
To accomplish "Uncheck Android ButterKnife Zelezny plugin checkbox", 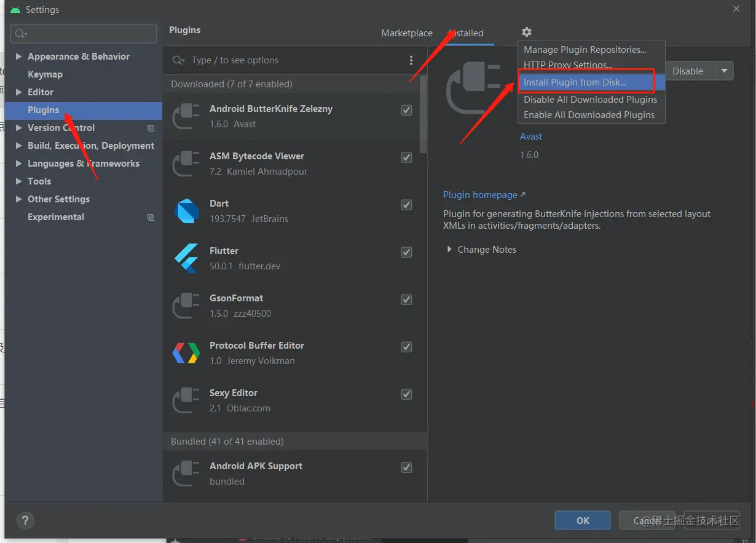I will (x=406, y=110).
